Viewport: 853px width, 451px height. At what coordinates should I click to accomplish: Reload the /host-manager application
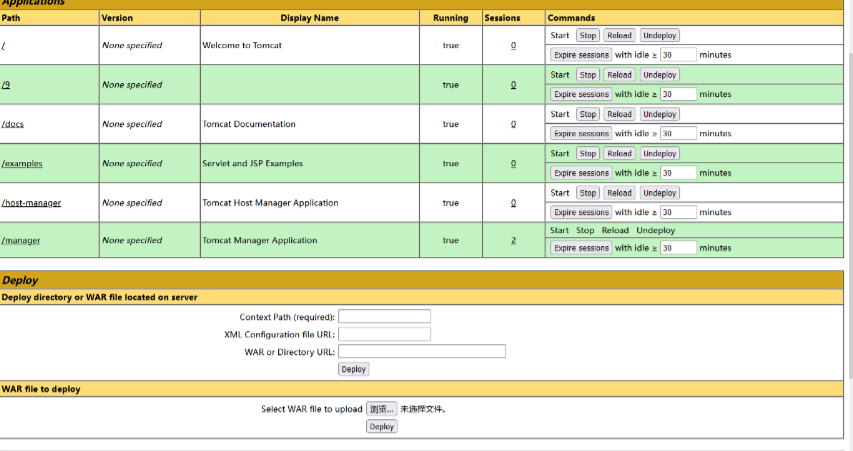coord(619,193)
